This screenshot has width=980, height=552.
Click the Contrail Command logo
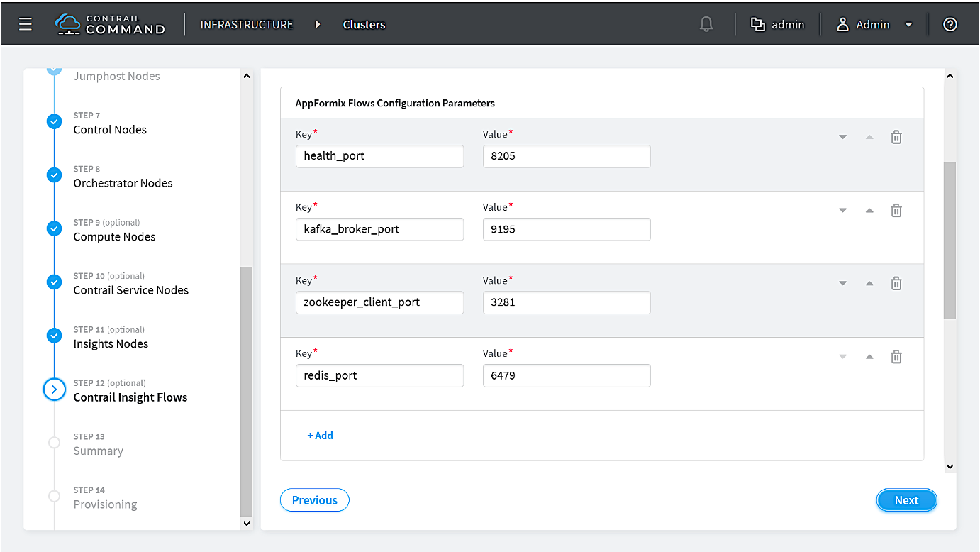(110, 24)
